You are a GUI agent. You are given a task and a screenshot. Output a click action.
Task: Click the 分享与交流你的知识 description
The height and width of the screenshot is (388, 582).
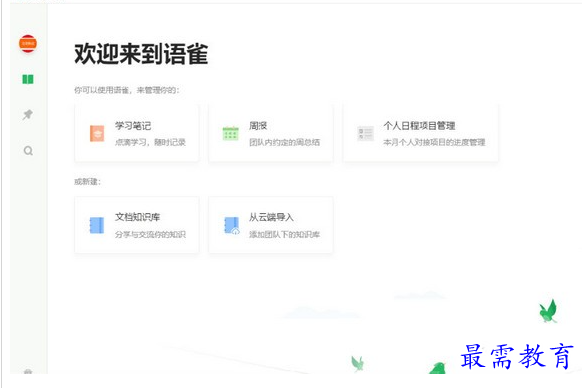point(150,234)
